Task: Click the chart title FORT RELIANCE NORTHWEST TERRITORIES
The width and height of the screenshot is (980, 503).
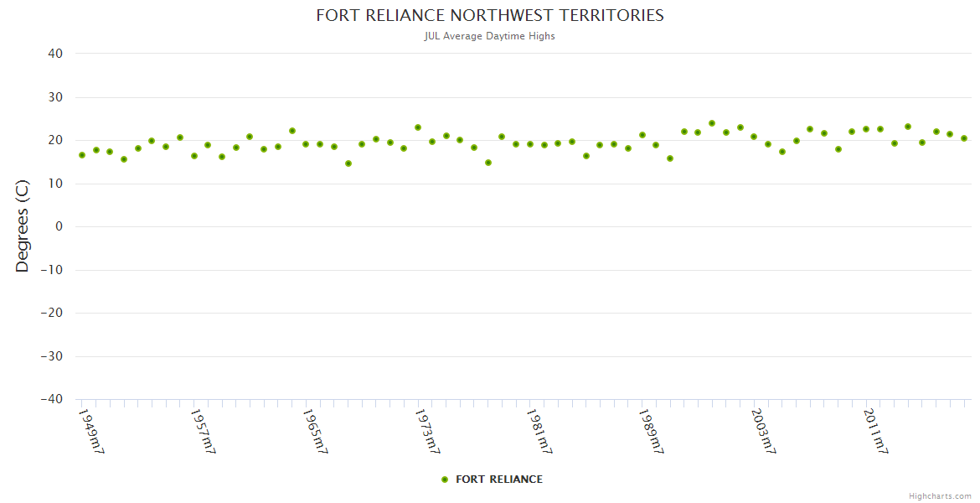Action: tap(490, 16)
